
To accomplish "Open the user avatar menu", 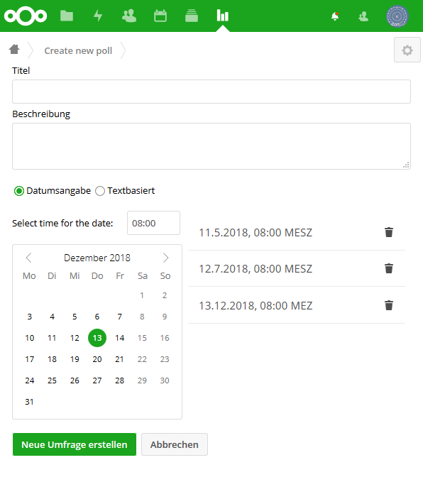I will coord(397,16).
